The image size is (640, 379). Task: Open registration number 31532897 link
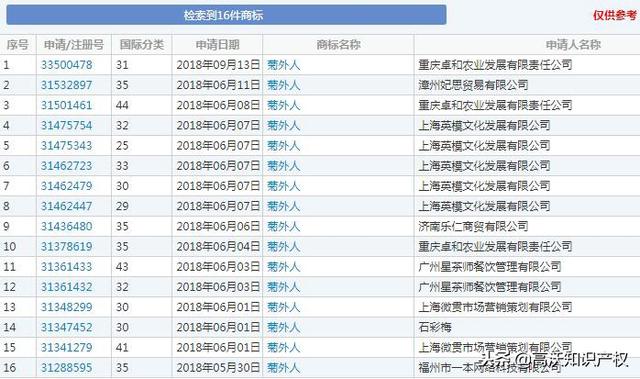pos(67,85)
